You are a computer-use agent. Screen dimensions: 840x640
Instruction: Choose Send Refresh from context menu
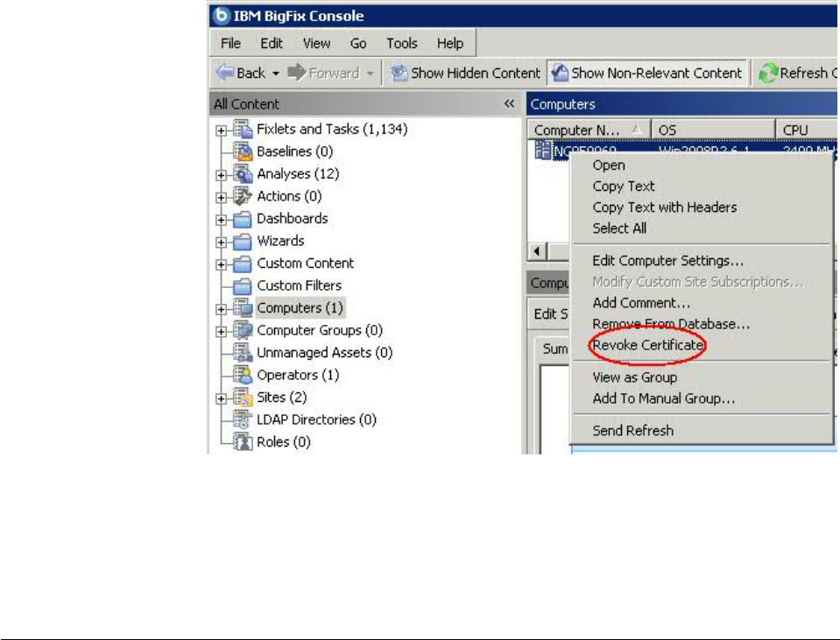tap(702, 431)
